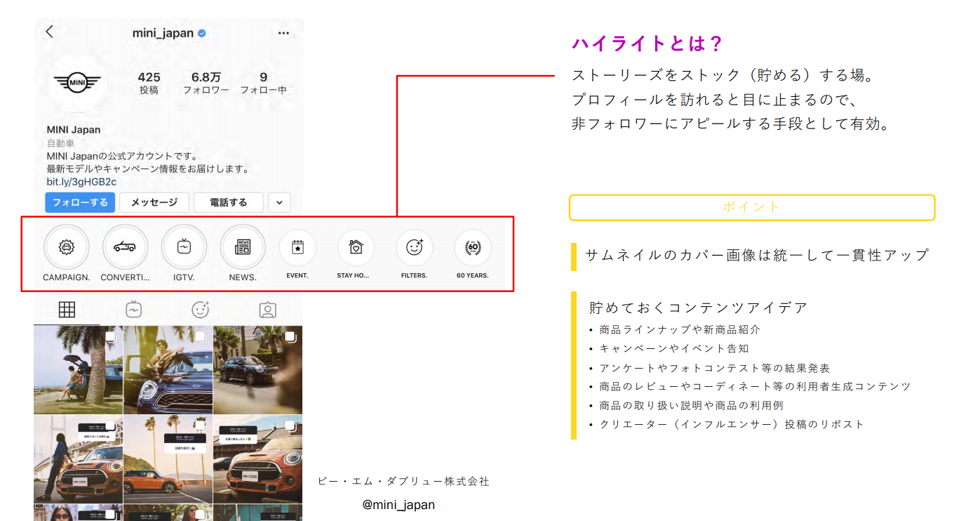Switch to the IGTV videos tab
Image resolution: width=980 pixels, height=521 pixels.
click(134, 310)
